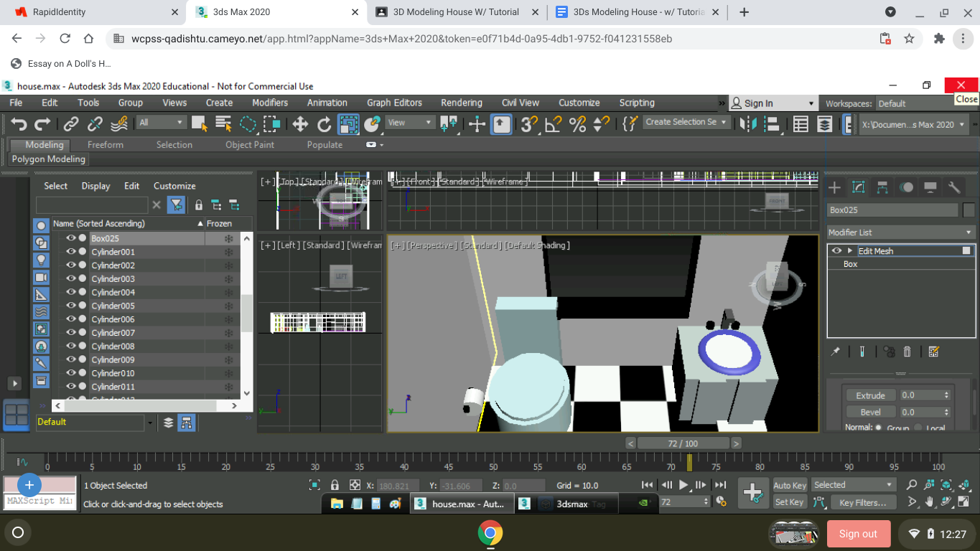Image resolution: width=980 pixels, height=551 pixels.
Task: Open the All selection filter dropdown
Action: 161,121
